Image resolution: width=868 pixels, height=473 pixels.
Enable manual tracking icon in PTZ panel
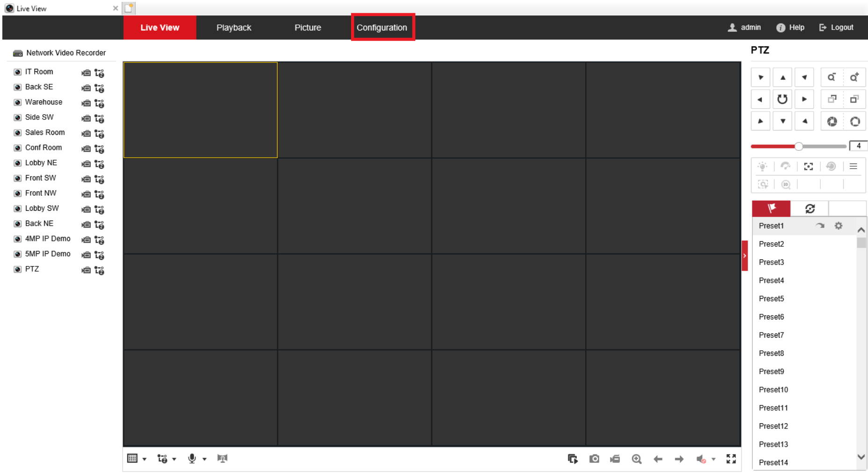pyautogui.click(x=763, y=185)
